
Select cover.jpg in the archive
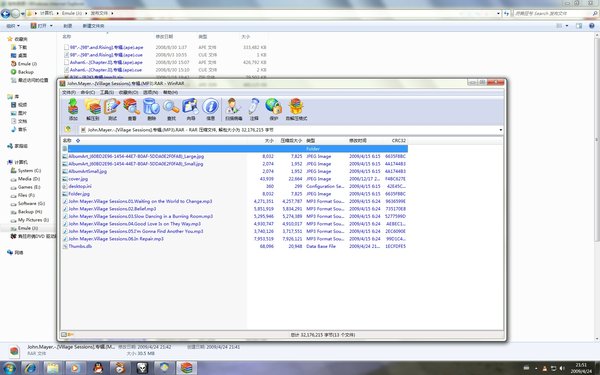coord(78,179)
